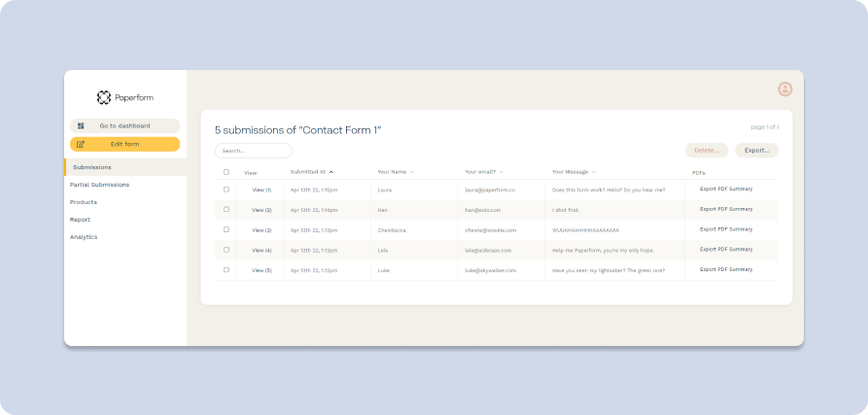868x415 pixels.
Task: Open View (2) submission link
Action: coord(261,210)
